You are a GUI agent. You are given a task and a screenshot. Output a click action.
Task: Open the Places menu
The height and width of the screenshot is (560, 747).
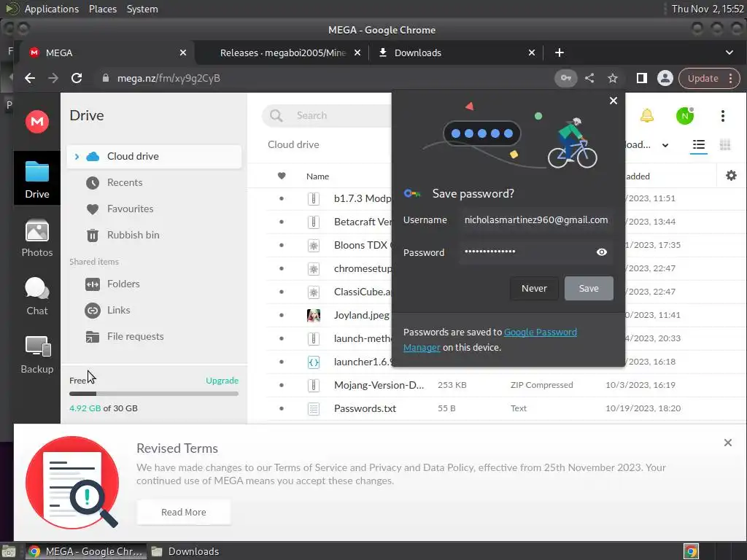click(x=102, y=9)
